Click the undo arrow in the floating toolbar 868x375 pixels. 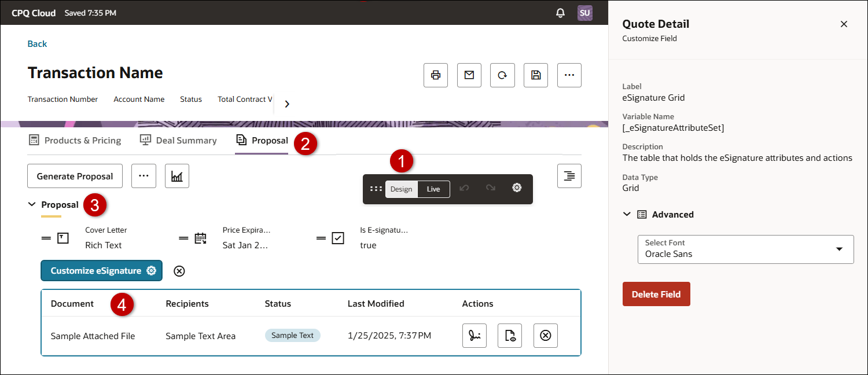click(x=465, y=187)
